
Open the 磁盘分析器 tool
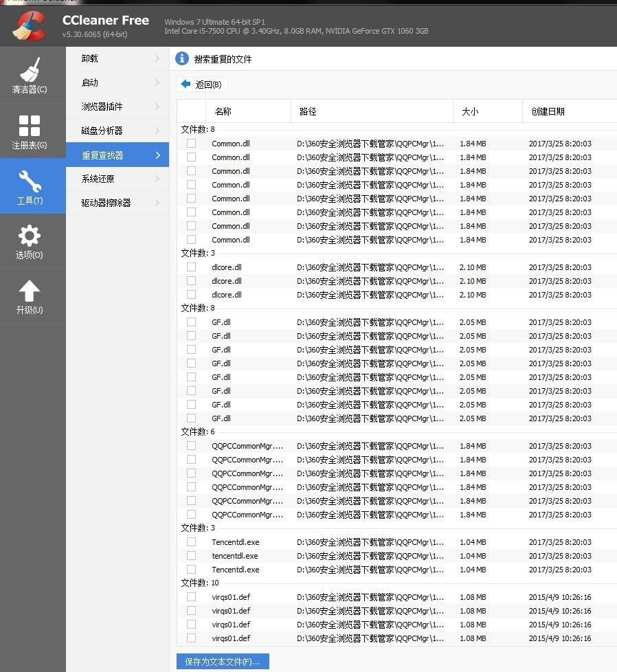117,131
